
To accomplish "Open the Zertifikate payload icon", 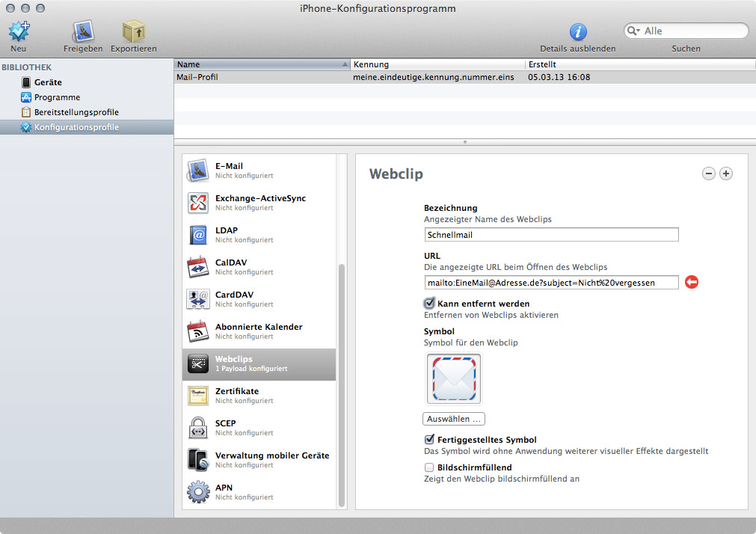I will 198,396.
